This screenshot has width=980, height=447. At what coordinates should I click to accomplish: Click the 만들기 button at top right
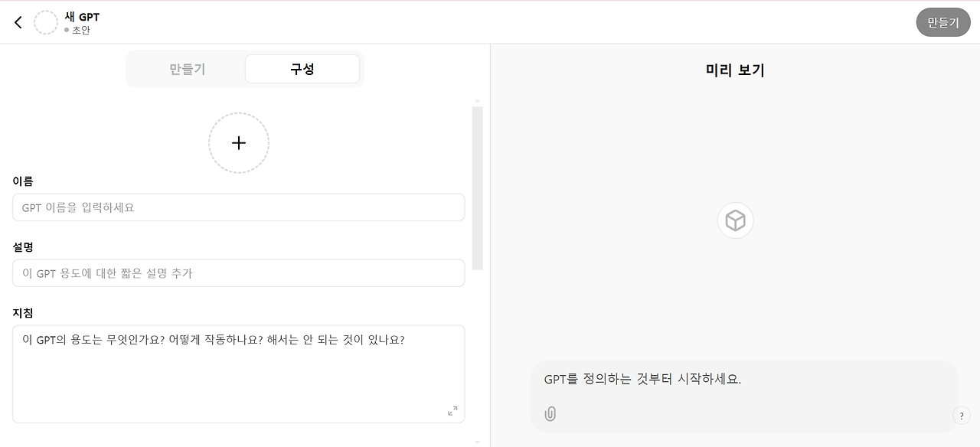point(942,21)
